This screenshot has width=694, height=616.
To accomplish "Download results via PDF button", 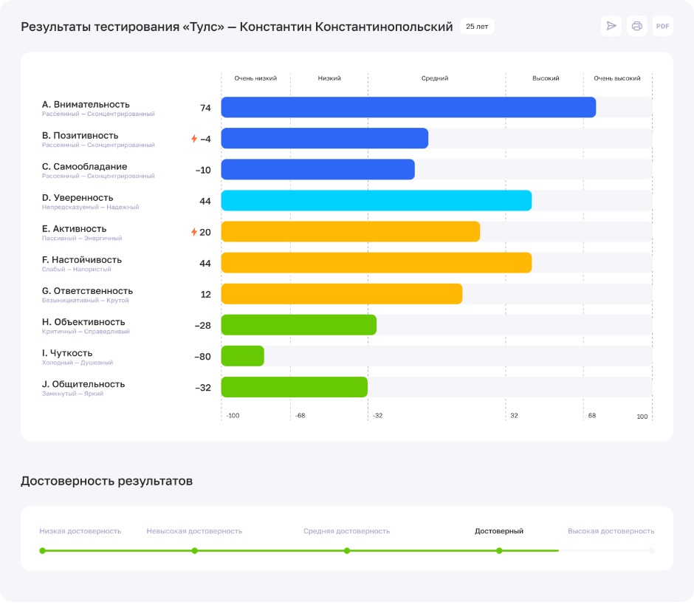I will click(x=663, y=26).
